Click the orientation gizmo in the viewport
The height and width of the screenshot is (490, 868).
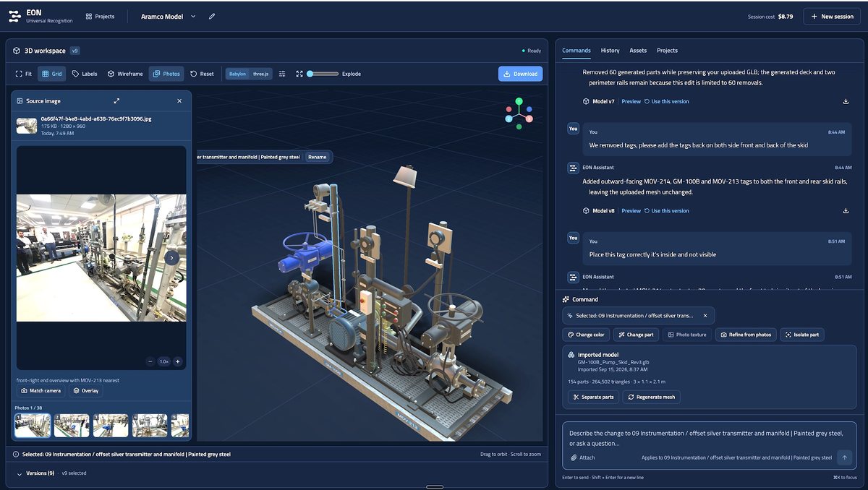(x=519, y=113)
